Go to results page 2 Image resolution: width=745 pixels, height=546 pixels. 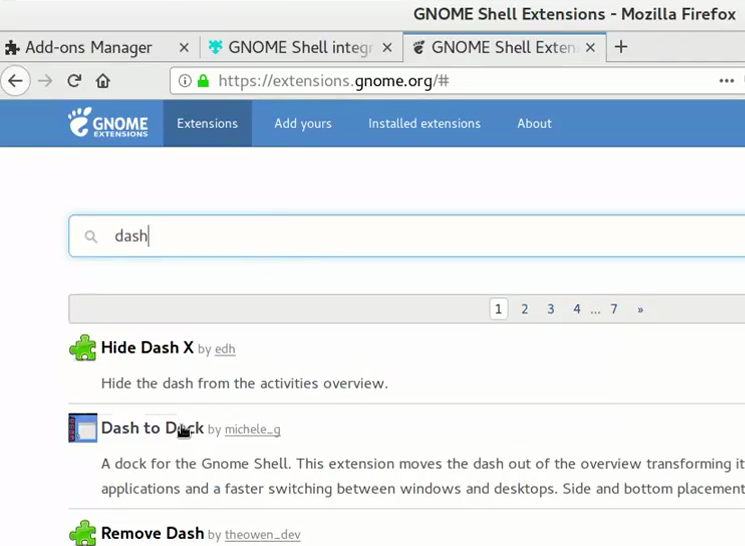524,309
